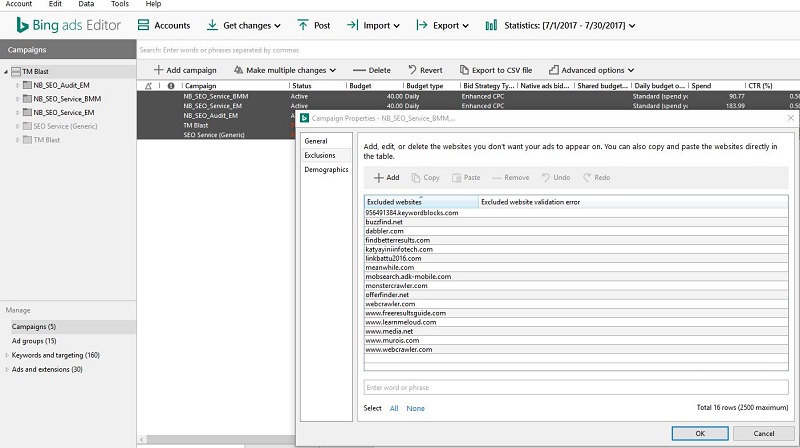Open the Get changes dropdown
The width and height of the screenshot is (800, 448).
point(243,26)
